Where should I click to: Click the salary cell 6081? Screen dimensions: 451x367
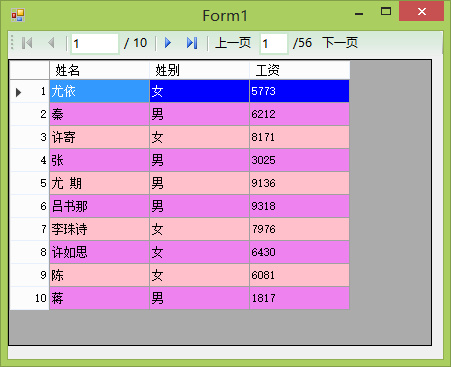[x=299, y=275]
